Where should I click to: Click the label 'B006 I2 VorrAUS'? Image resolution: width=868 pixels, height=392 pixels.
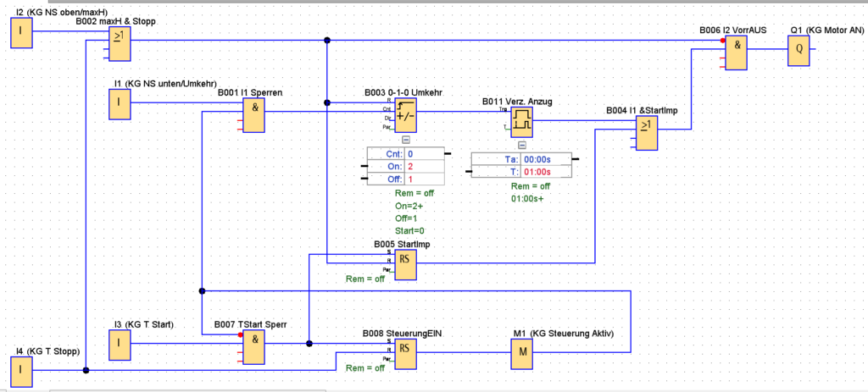[x=733, y=31]
